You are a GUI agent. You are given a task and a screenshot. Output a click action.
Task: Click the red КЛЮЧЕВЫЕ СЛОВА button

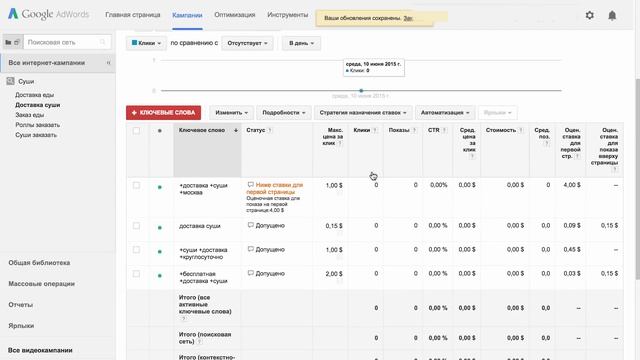pos(163,113)
